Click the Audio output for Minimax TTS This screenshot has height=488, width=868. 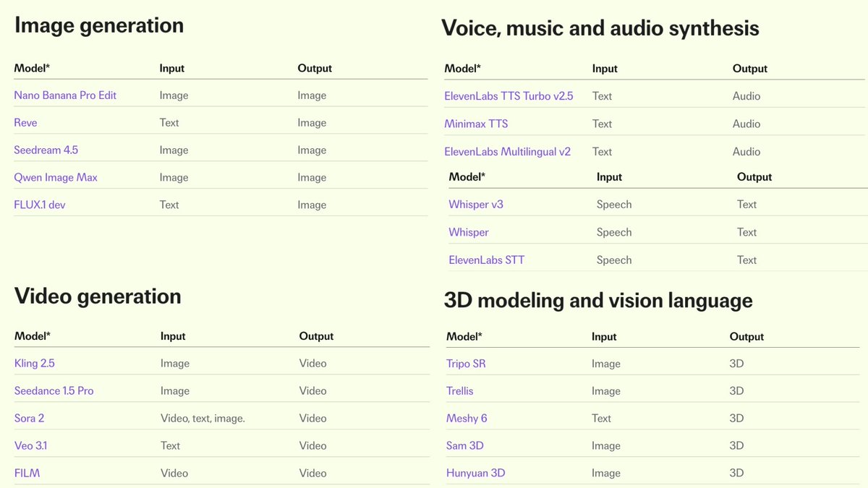coord(746,124)
